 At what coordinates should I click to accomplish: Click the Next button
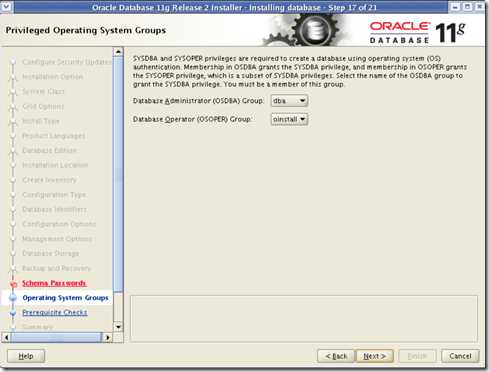tap(375, 356)
